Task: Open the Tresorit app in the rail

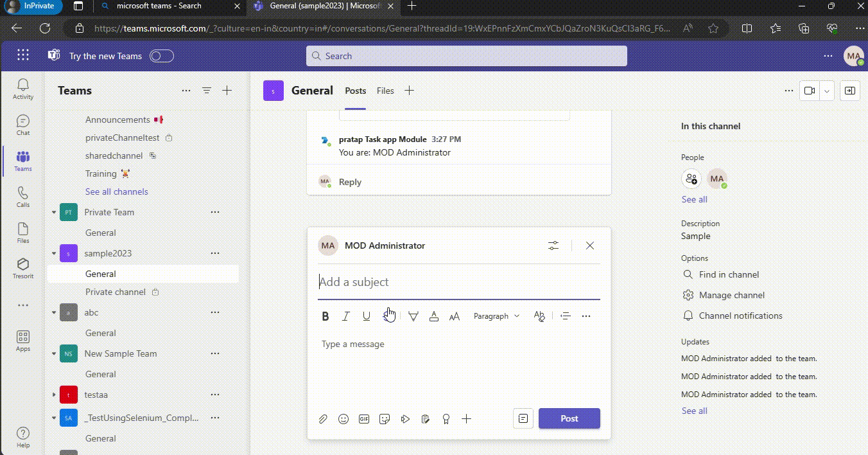Action: (x=23, y=269)
